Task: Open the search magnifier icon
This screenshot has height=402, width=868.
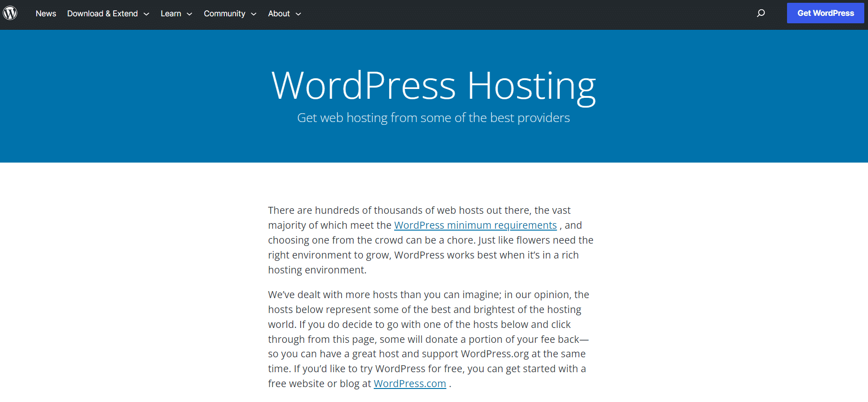Action: [761, 13]
